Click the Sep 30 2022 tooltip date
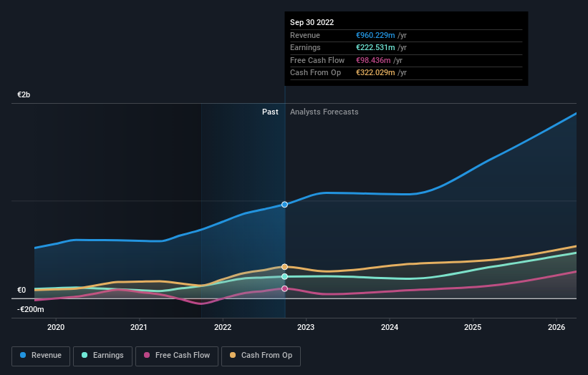The height and width of the screenshot is (375, 588). 312,22
